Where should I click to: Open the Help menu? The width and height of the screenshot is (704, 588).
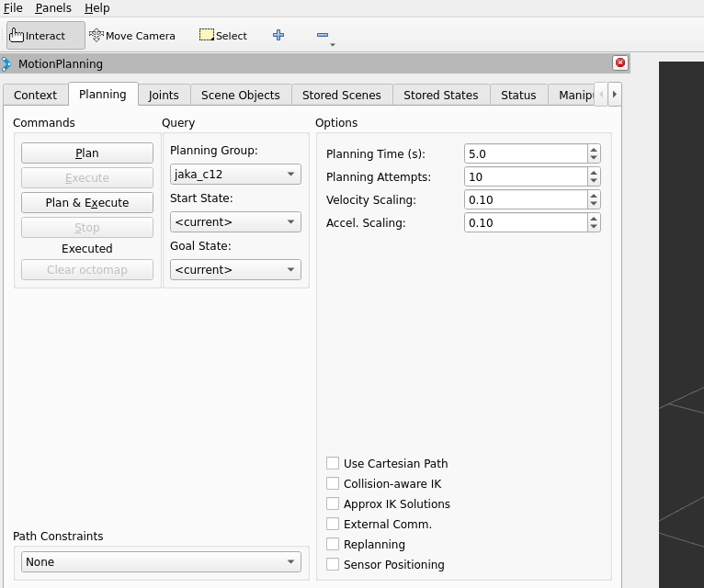tap(97, 8)
